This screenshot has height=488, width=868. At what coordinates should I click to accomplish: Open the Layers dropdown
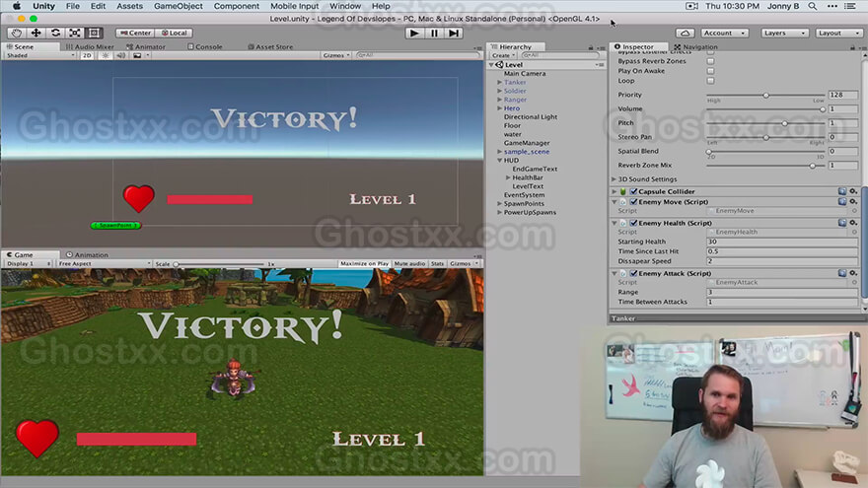(x=784, y=34)
